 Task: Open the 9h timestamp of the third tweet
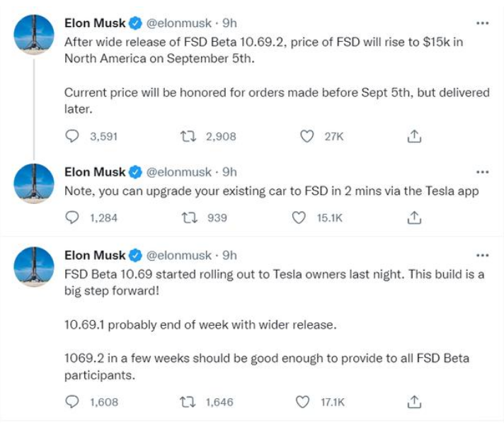click(229, 255)
